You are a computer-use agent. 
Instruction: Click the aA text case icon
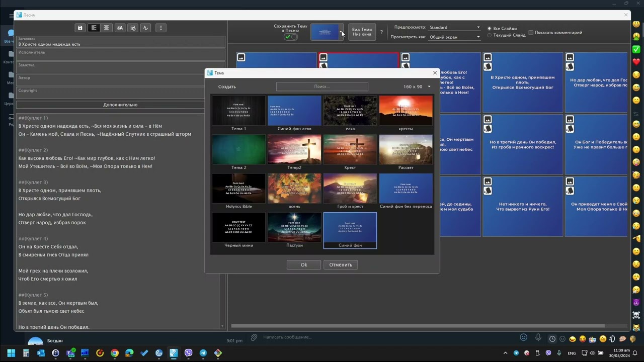[x=120, y=28]
